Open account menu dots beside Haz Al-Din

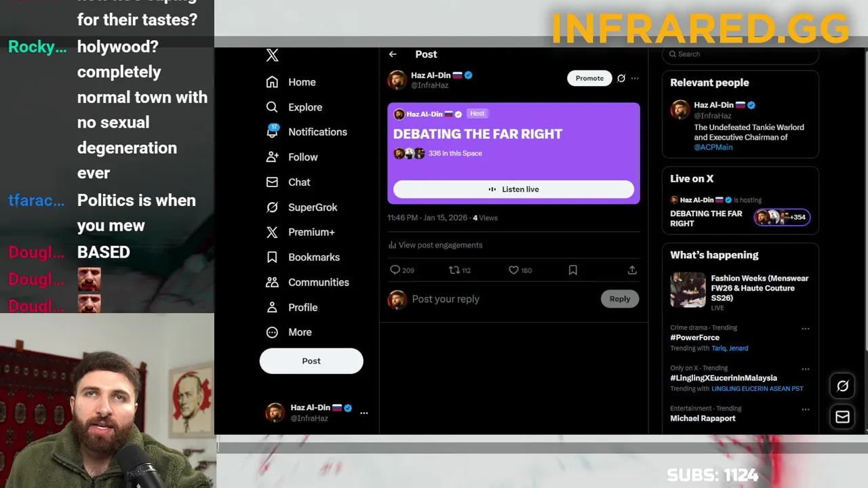click(x=364, y=413)
